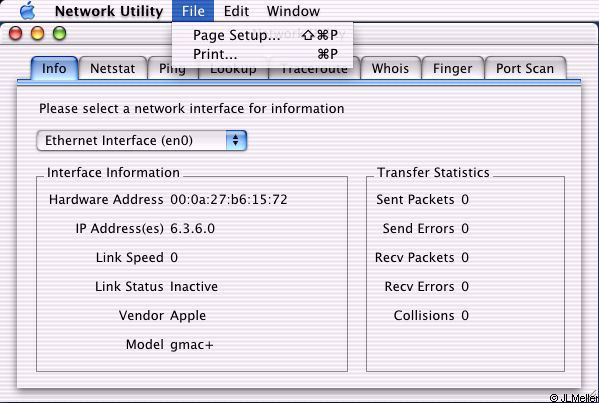Switch to the Whois tab
Viewport: 599px width, 403px height.
click(390, 68)
